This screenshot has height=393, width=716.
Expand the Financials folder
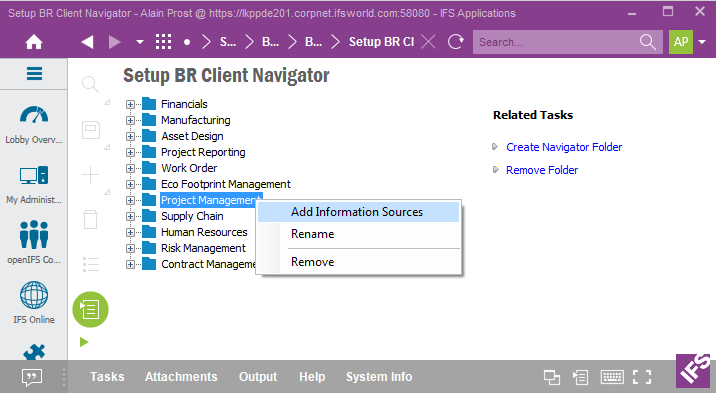pos(130,105)
